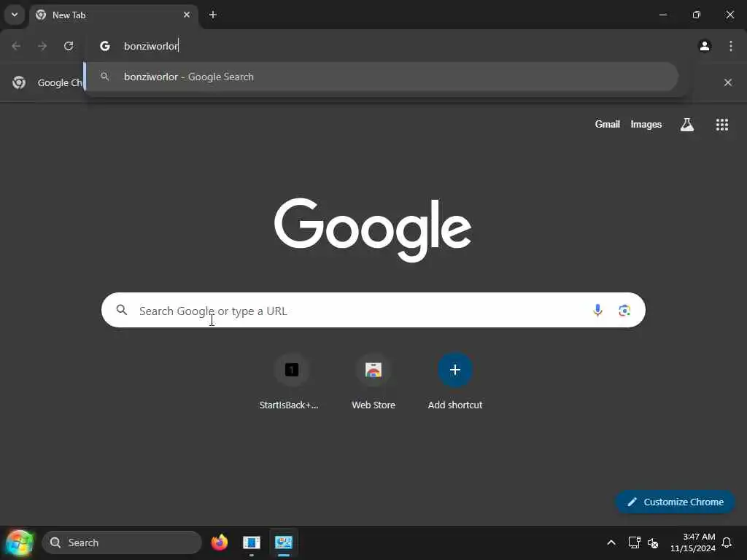Screen dimensions: 747x560
Task: Go back using the back arrow
Action: (x=16, y=46)
